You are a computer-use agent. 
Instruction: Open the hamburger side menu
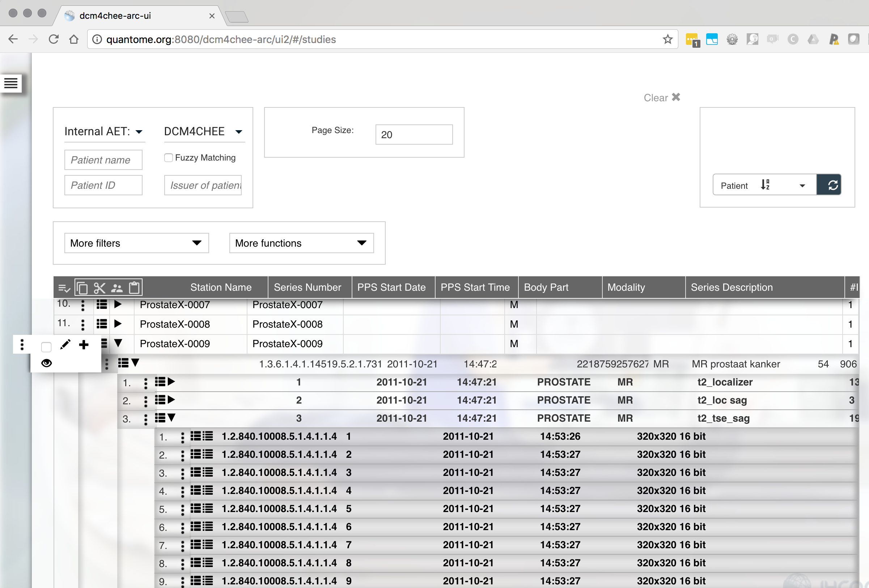(x=11, y=83)
